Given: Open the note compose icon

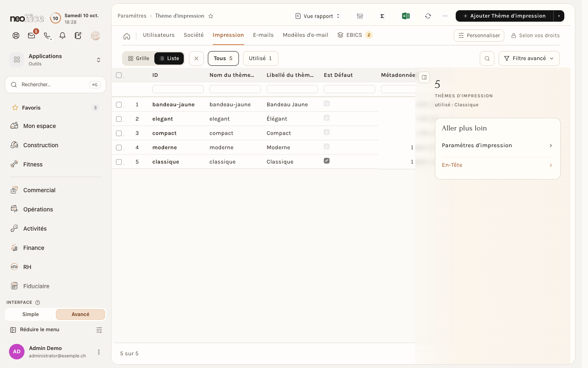Looking at the screenshot, I should [78, 36].
